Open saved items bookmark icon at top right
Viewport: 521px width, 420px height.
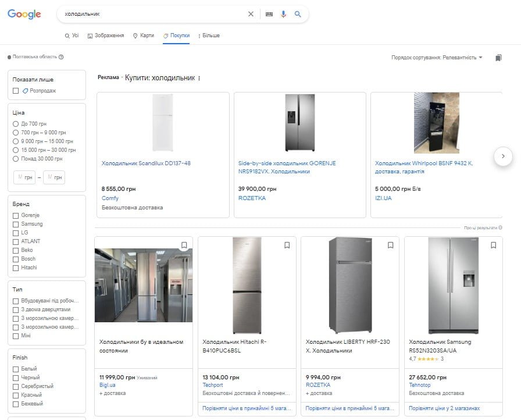click(498, 58)
